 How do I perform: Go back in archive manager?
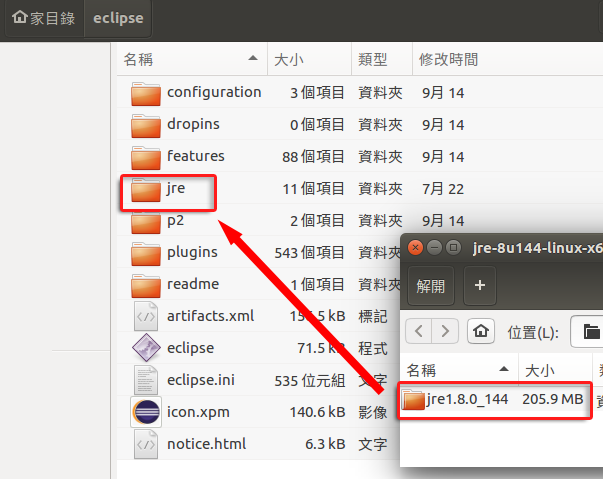[419, 331]
